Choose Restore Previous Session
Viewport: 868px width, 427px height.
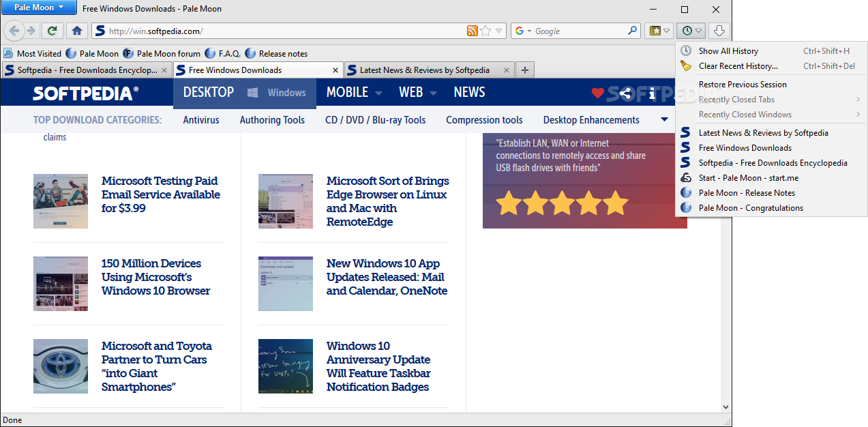[771, 85]
